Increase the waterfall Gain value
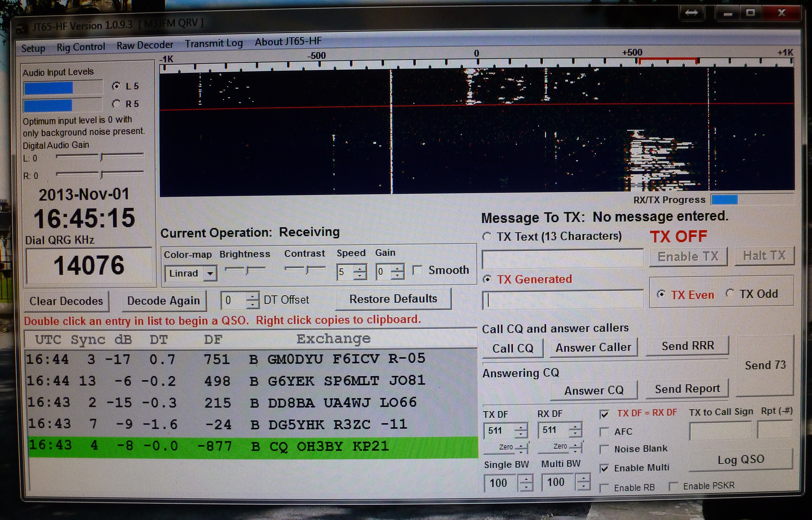This screenshot has height=520, width=812. point(398,268)
